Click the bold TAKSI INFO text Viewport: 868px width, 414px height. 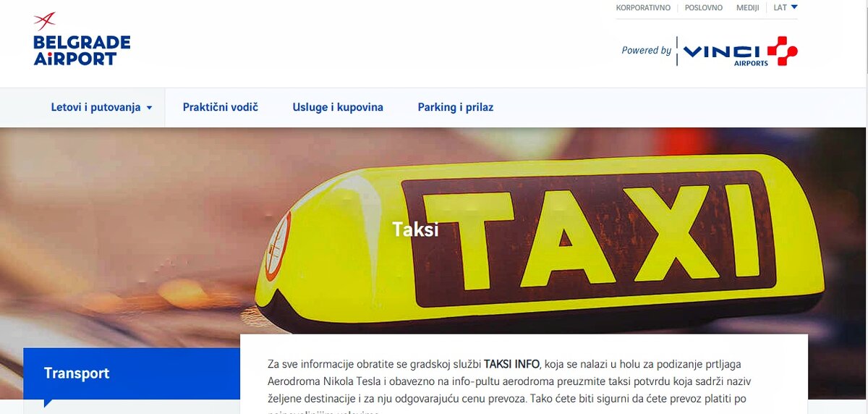click(511, 363)
